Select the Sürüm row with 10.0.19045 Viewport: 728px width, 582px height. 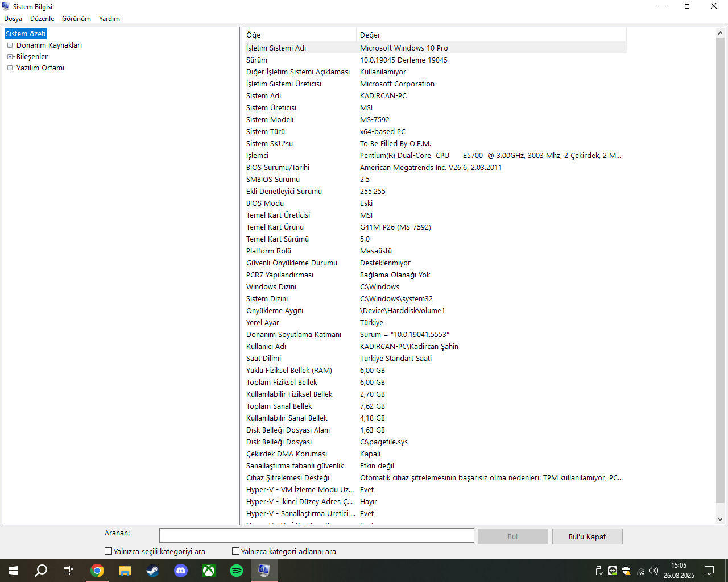pyautogui.click(x=435, y=60)
